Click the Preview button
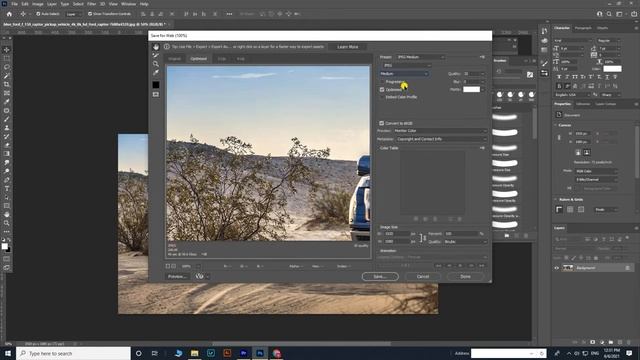Image resolution: width=640 pixels, height=360 pixels. pyautogui.click(x=177, y=277)
